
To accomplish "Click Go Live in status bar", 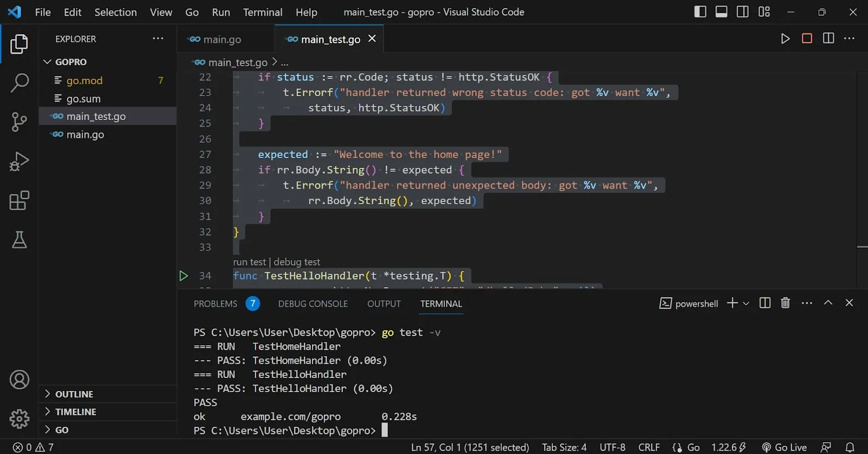I will click(784, 447).
